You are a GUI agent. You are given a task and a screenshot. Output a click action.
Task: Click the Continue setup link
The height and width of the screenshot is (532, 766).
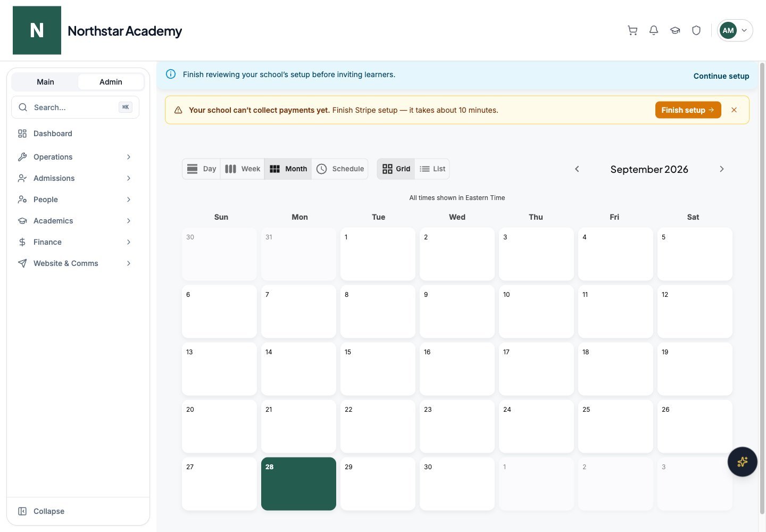pos(721,76)
